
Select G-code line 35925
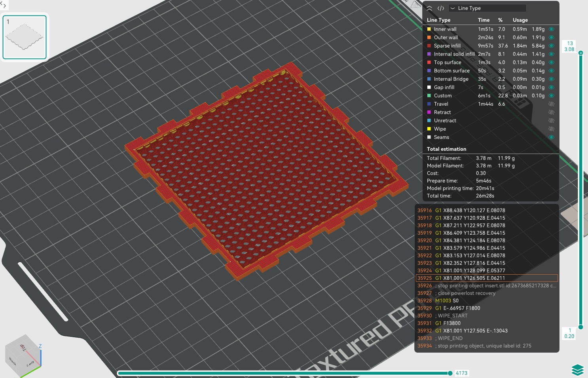487,278
